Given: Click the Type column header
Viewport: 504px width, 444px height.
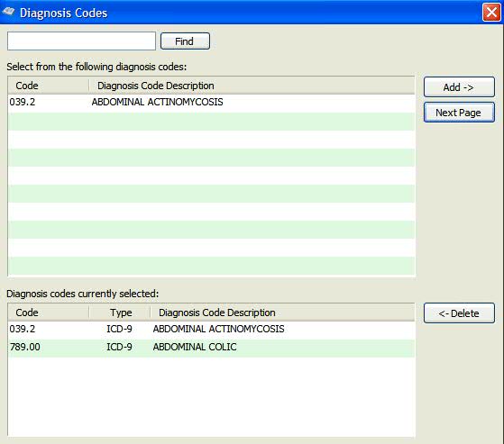Looking at the screenshot, I should point(120,313).
